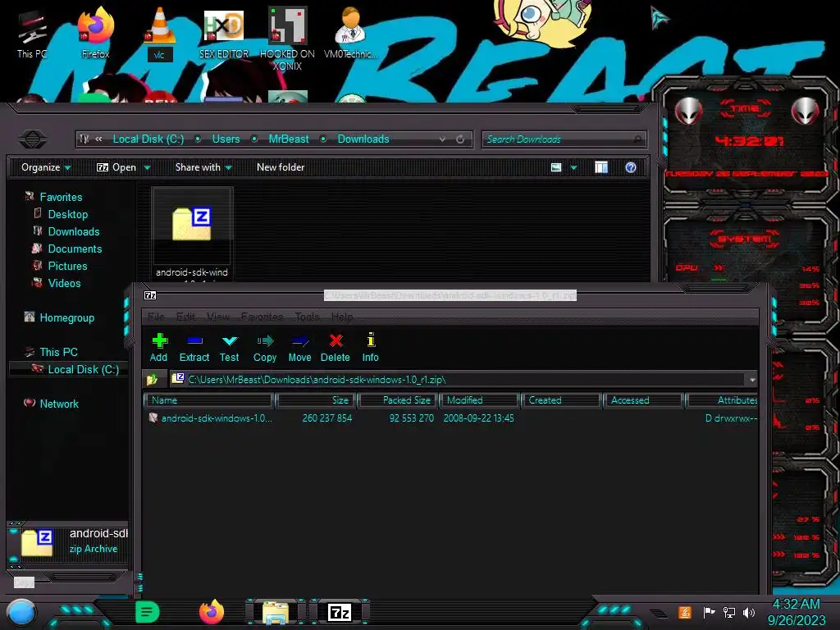Image resolution: width=840 pixels, height=630 pixels.
Task: Open the View menu in 7-Zip
Action: [218, 317]
